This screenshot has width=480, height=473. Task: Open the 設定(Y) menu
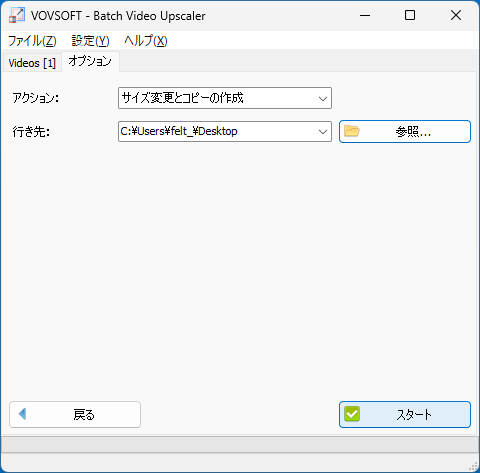pyautogui.click(x=90, y=41)
